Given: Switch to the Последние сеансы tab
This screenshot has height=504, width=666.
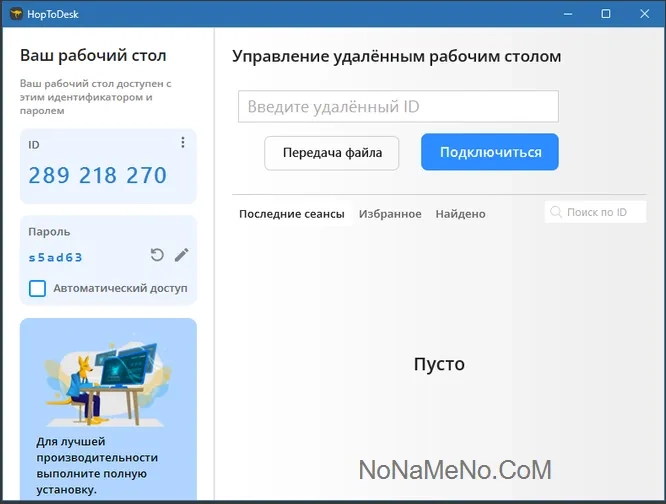Looking at the screenshot, I should pos(291,214).
